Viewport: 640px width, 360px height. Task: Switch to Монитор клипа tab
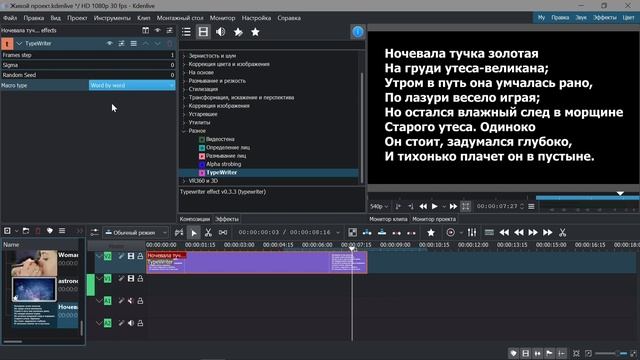tap(388, 219)
